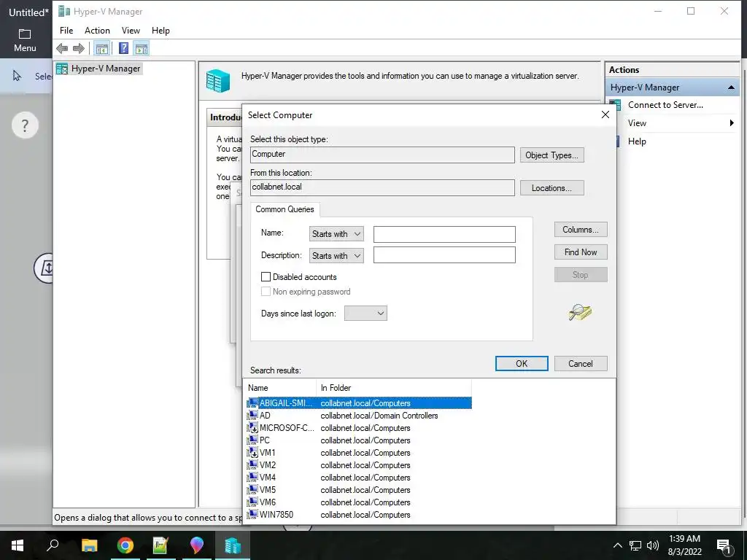Open Help via the question-mark toolbar icon

coord(123,48)
